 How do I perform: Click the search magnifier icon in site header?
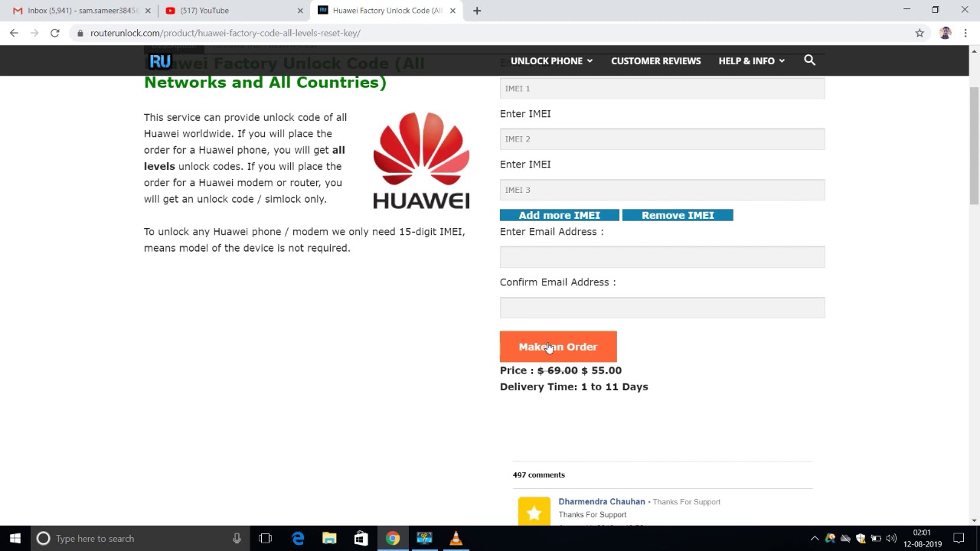coord(809,60)
